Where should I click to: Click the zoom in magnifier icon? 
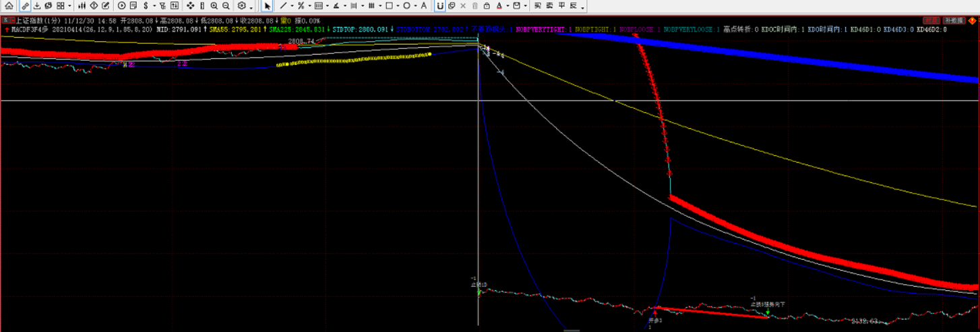tap(214, 5)
